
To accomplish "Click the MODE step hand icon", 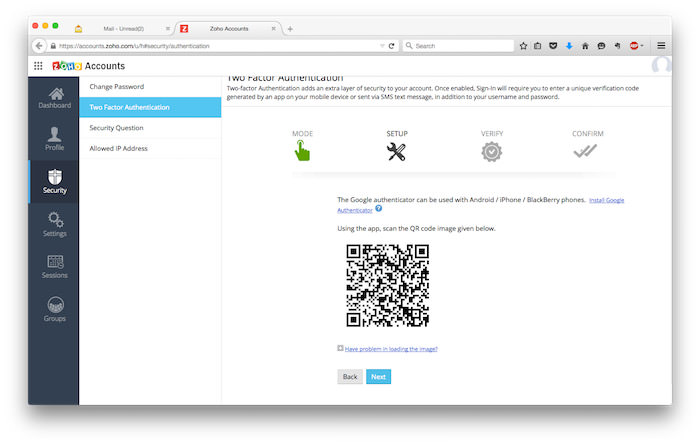I will coord(302,150).
